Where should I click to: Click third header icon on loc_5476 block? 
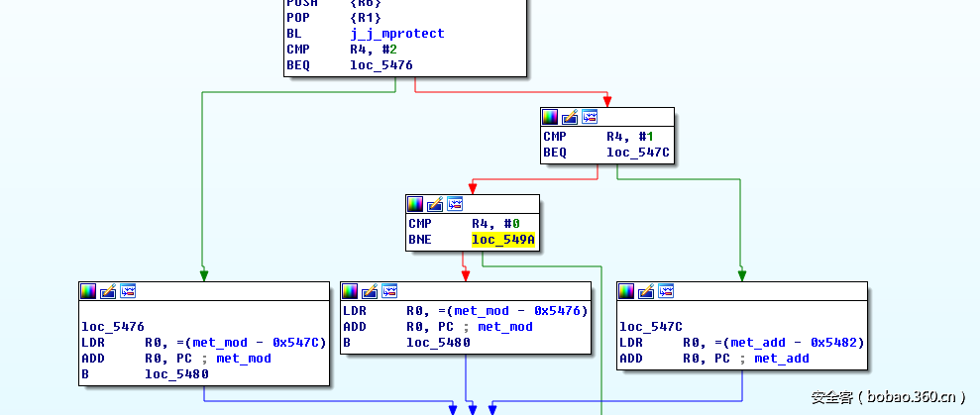(128, 291)
